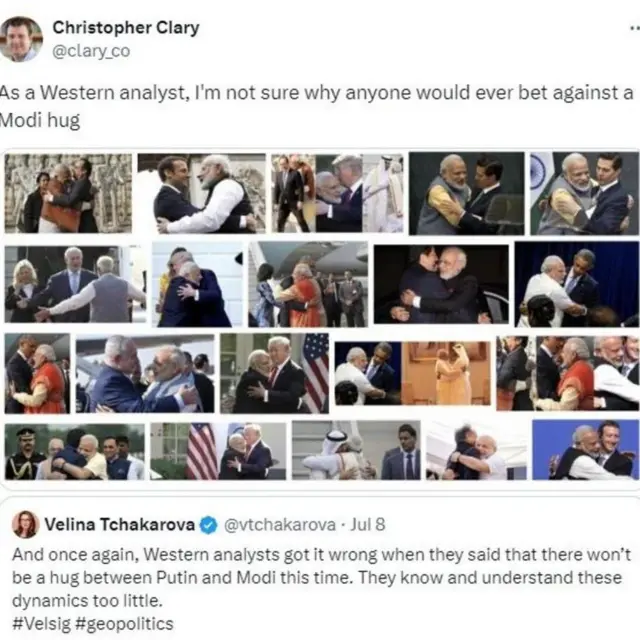Click the #Velsig hashtag
640x640 pixels.
[x=42, y=624]
